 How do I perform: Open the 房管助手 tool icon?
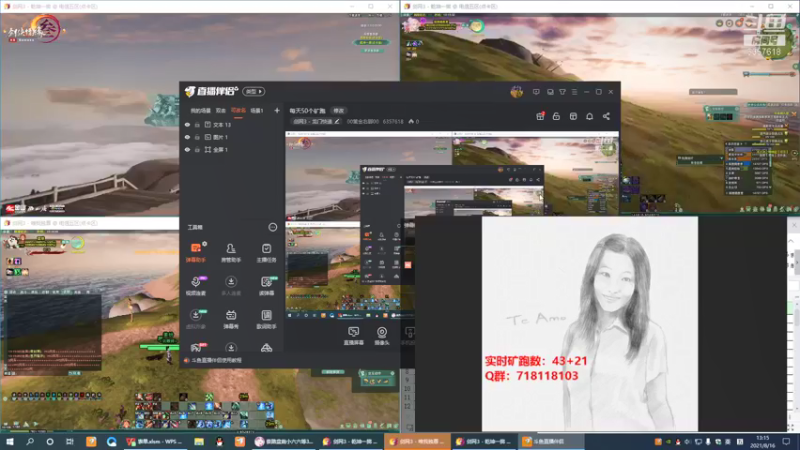[231, 252]
